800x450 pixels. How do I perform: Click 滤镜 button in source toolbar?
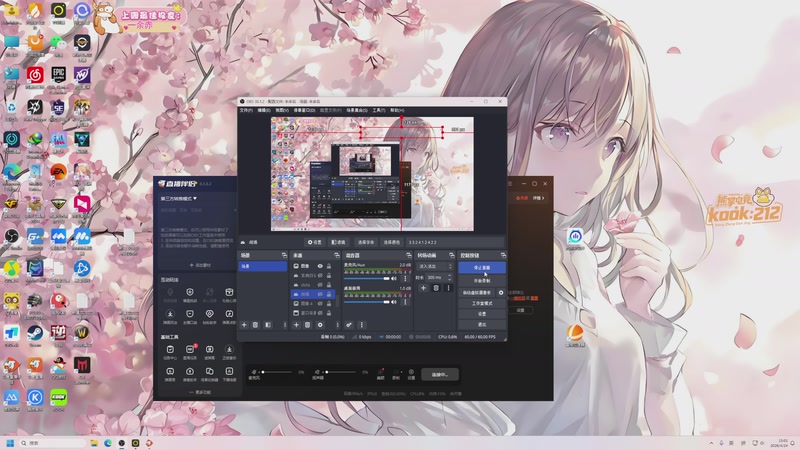338,242
